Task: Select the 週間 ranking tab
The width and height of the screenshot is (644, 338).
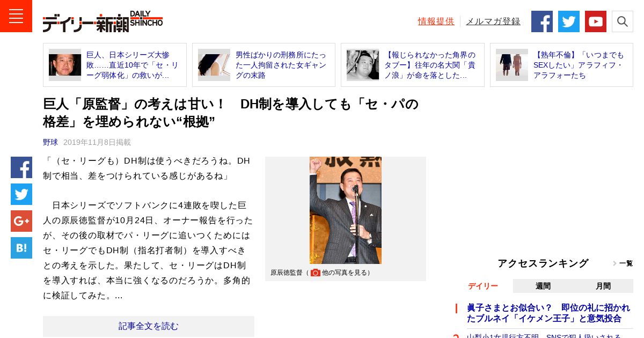Action: (x=543, y=286)
